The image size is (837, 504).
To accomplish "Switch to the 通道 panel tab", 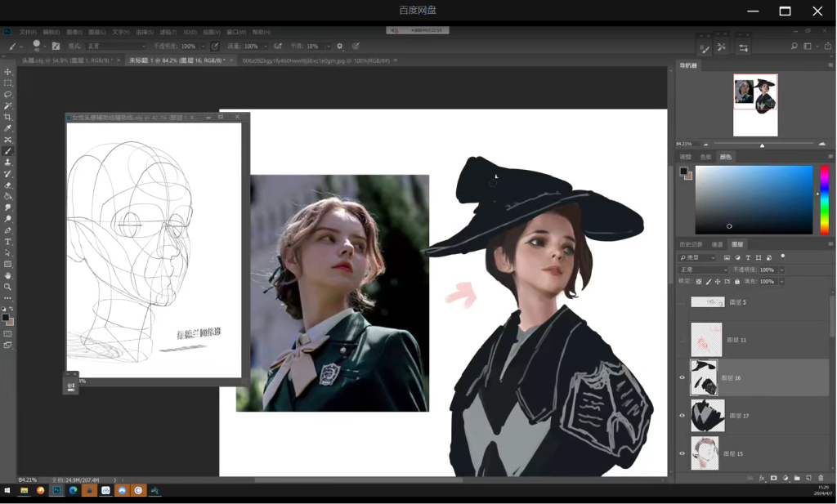I will point(717,244).
